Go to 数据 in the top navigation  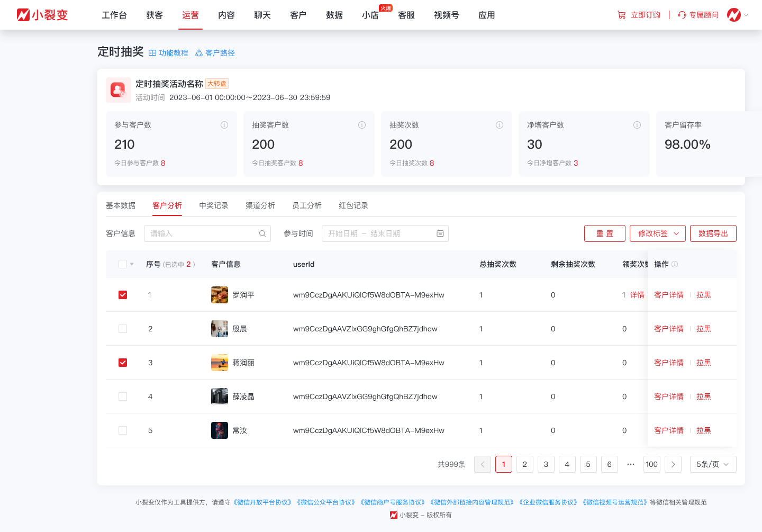click(334, 15)
